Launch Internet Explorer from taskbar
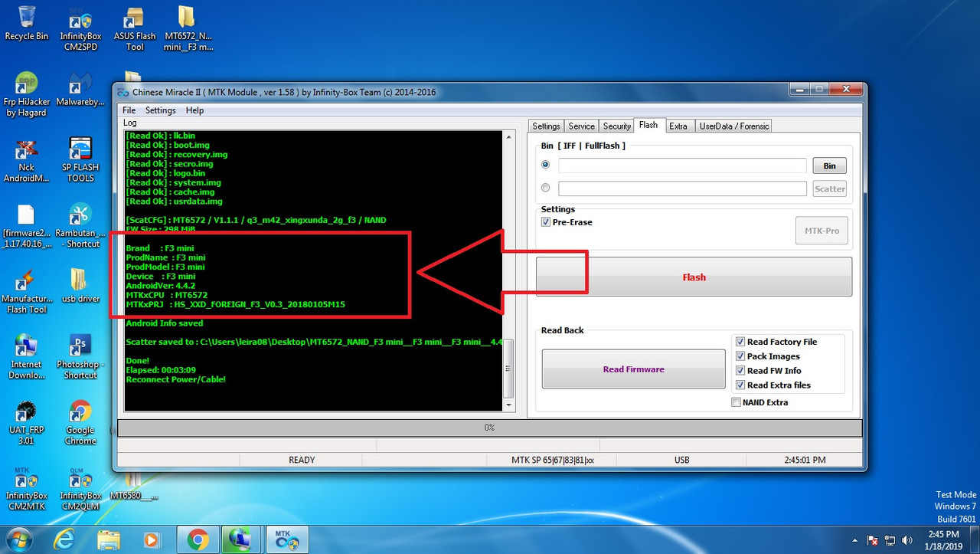This screenshot has height=554, width=980. (x=64, y=540)
